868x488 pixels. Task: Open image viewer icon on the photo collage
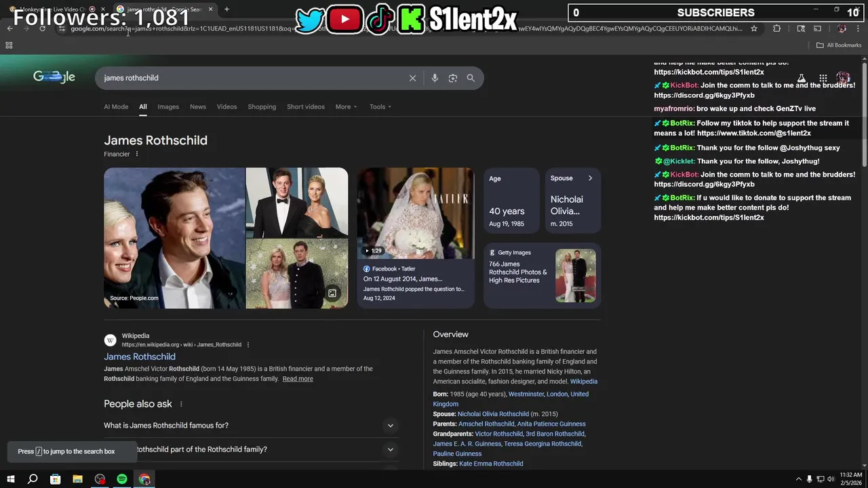(x=332, y=293)
